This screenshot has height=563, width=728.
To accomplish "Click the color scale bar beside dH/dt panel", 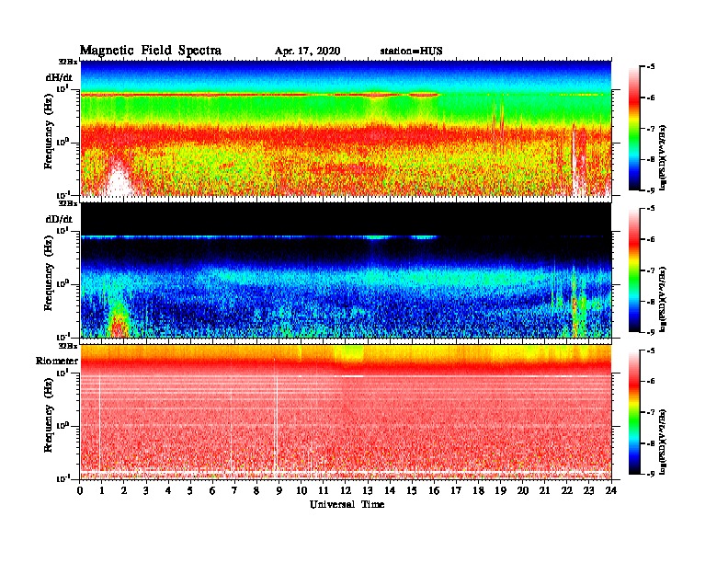I will click(x=634, y=128).
